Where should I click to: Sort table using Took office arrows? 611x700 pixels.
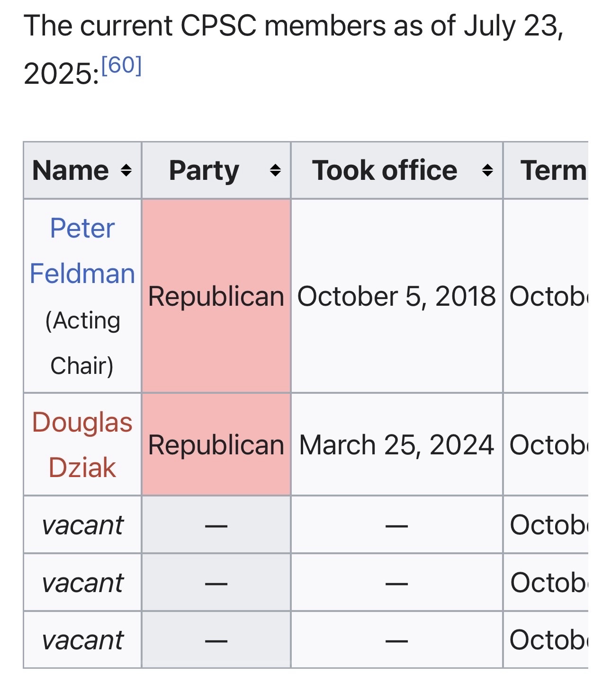click(487, 170)
